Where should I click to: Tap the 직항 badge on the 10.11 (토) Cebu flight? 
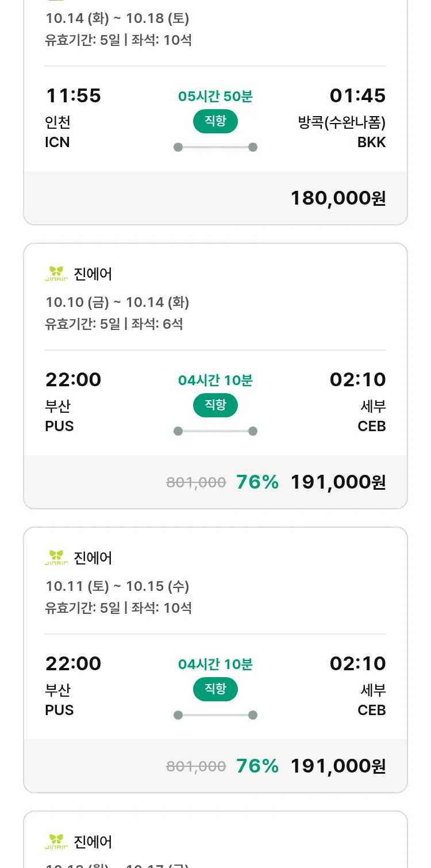tap(215, 689)
